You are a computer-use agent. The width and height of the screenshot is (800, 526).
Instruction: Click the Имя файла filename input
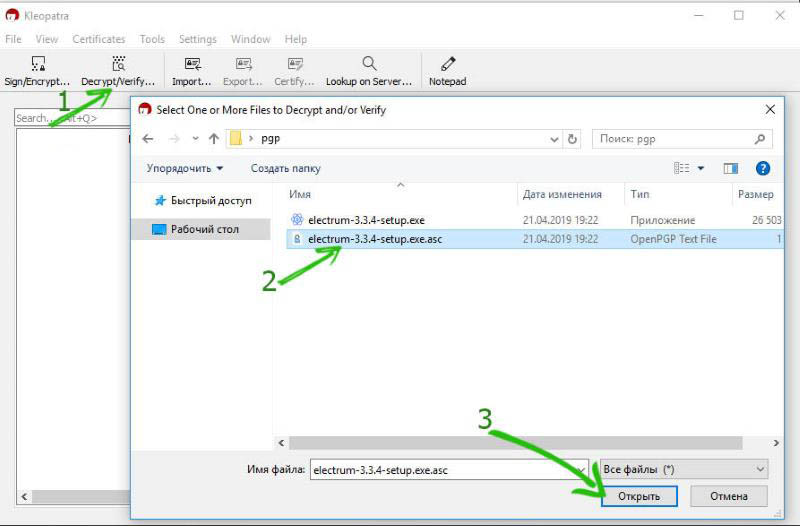[x=449, y=470]
